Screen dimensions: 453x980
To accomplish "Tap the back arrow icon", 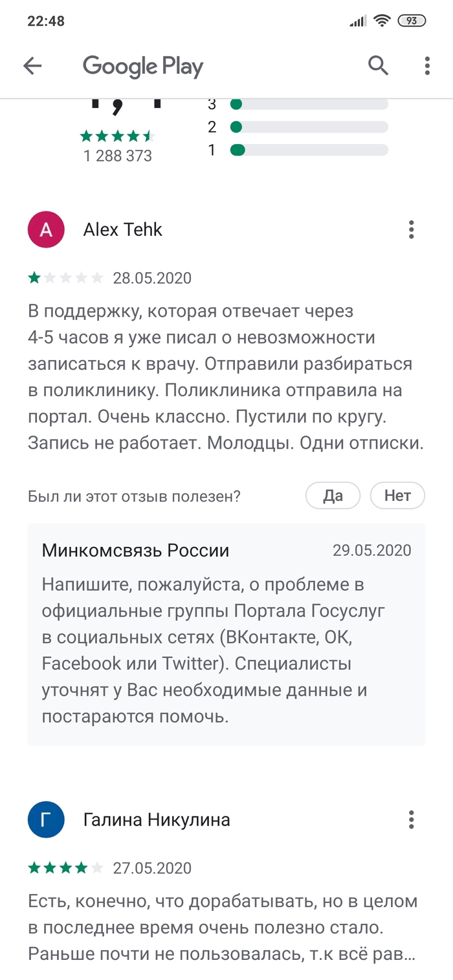I will coord(32,65).
